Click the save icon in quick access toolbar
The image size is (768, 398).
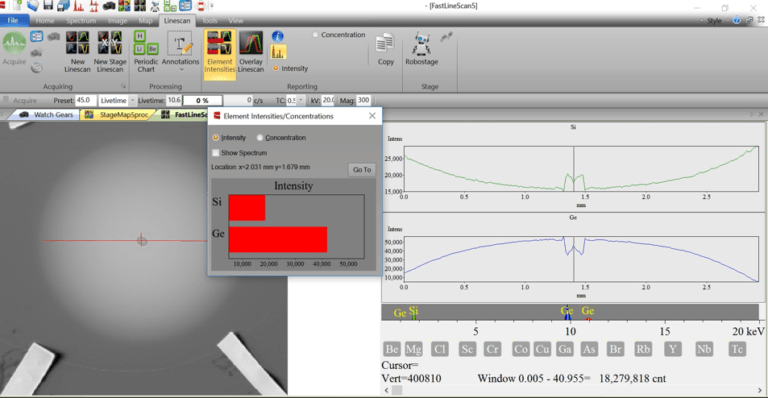pyautogui.click(x=48, y=6)
